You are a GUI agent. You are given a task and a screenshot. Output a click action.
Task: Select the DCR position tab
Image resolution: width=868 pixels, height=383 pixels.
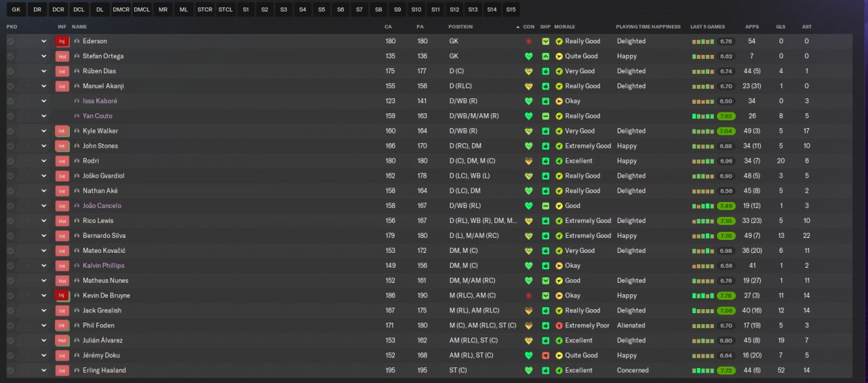58,9
